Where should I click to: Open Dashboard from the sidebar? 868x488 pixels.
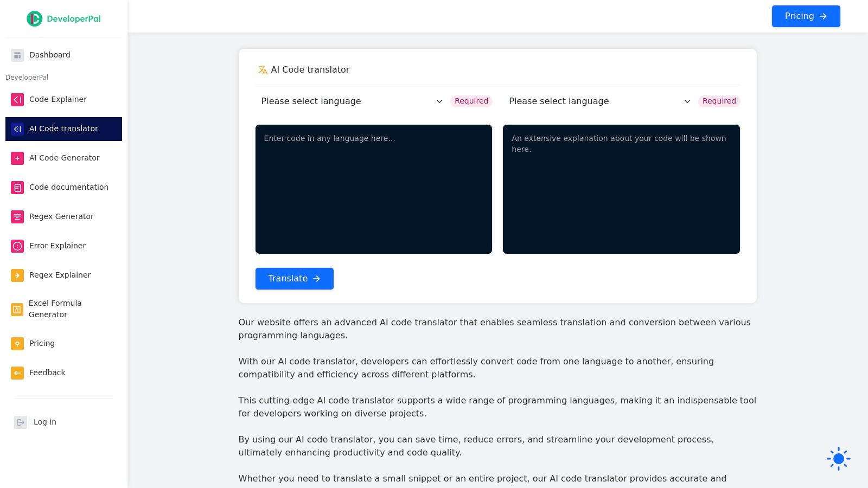tap(64, 55)
